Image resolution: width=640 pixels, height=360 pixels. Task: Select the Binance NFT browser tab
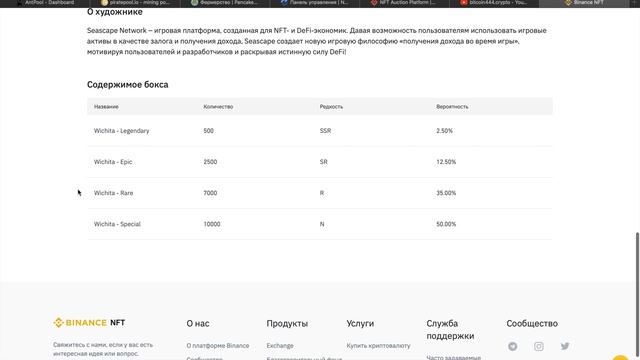tap(584, 3)
